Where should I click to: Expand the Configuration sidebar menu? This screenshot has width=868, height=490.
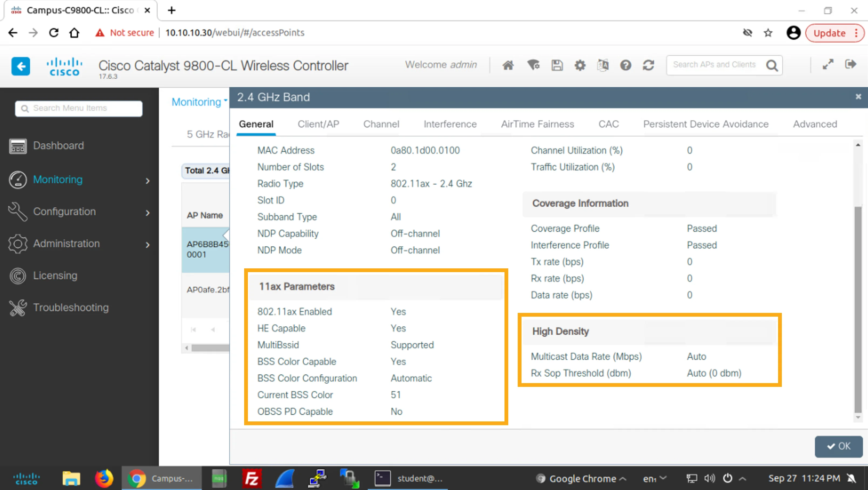(79, 211)
